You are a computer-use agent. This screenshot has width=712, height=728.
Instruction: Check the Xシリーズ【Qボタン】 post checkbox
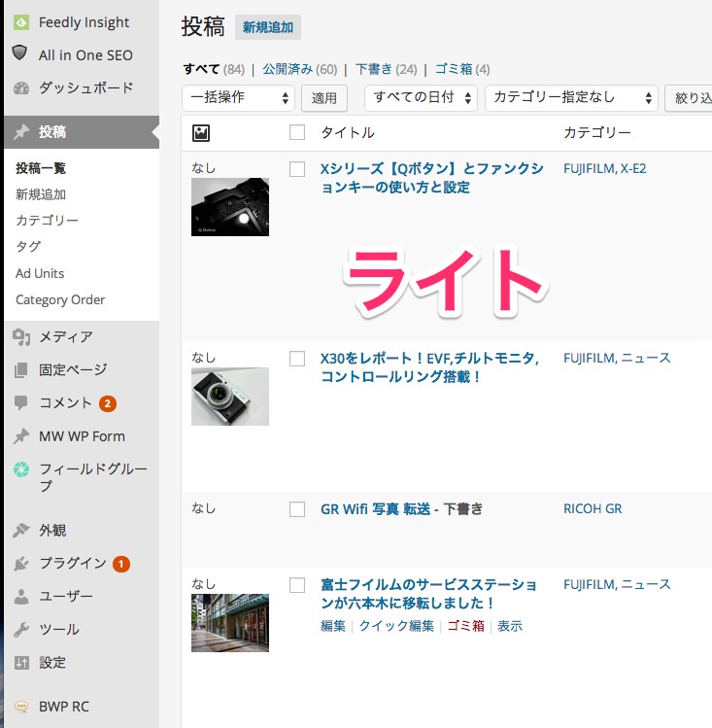297,169
